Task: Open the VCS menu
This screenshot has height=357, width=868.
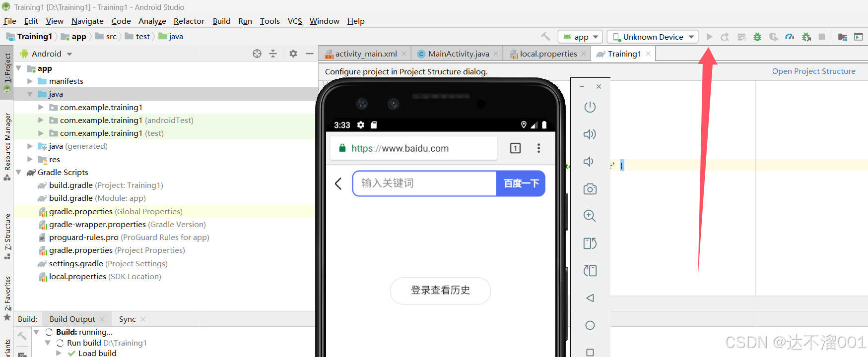Action: 295,21
